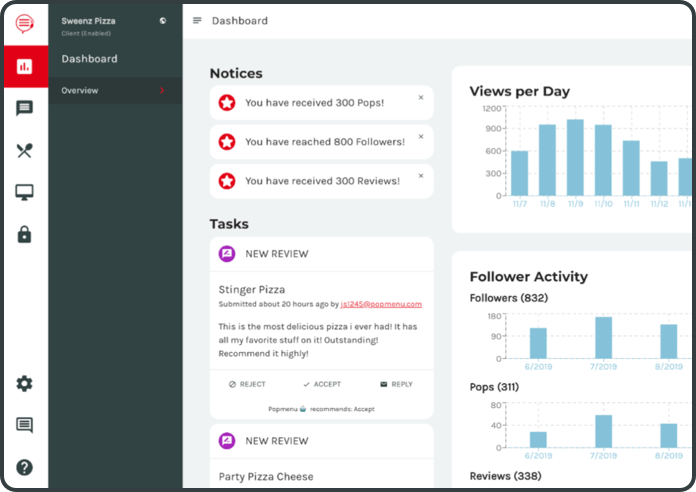Click the Popmenu logo icon
Viewport: 696px width, 492px height.
(24, 22)
